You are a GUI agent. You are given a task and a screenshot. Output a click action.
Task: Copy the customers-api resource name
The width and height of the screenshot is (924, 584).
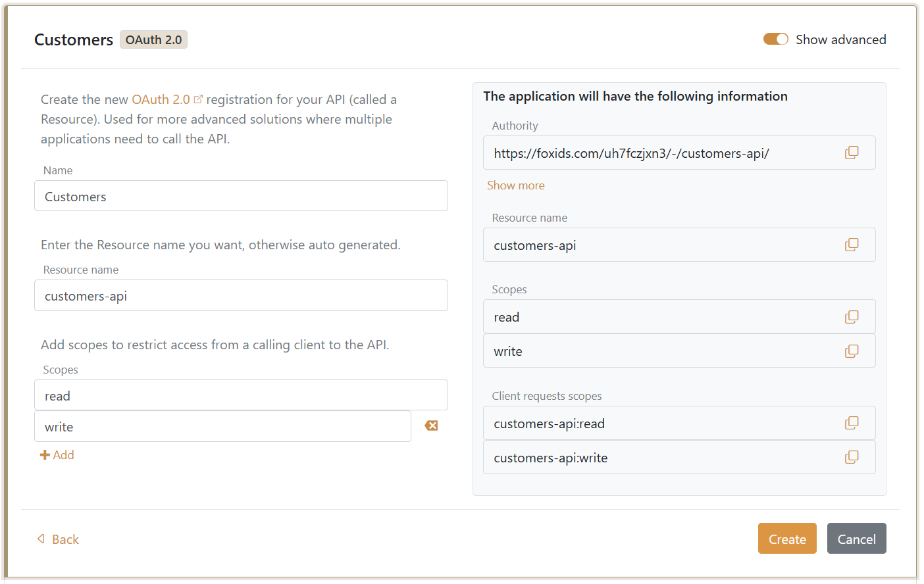click(x=852, y=245)
